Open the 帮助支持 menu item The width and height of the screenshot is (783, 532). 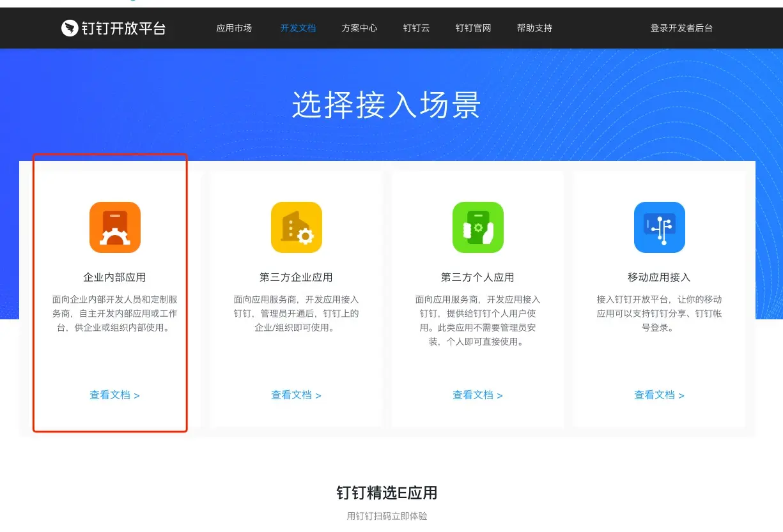[534, 28]
